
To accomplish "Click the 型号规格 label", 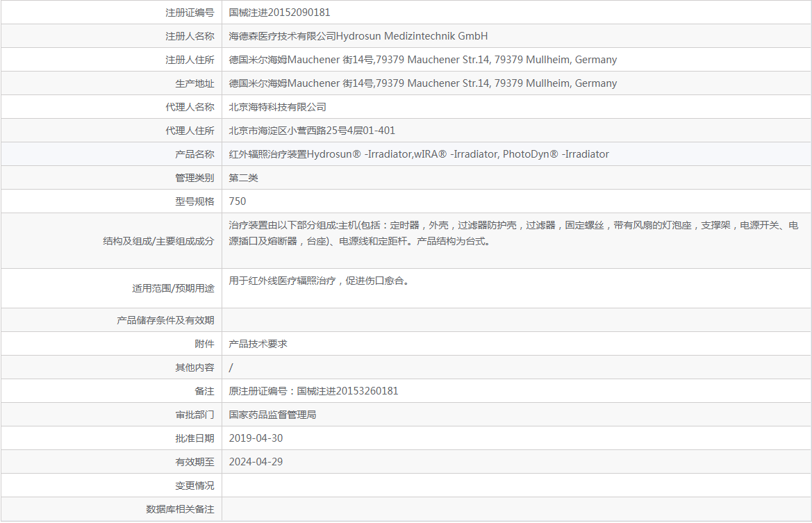I will [194, 201].
